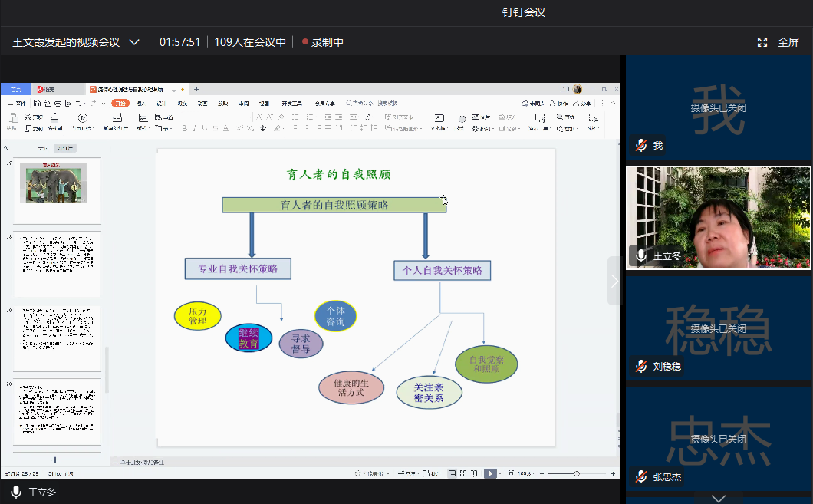Click the 109人在会议中 participant count
The height and width of the screenshot is (504, 813).
[250, 42]
